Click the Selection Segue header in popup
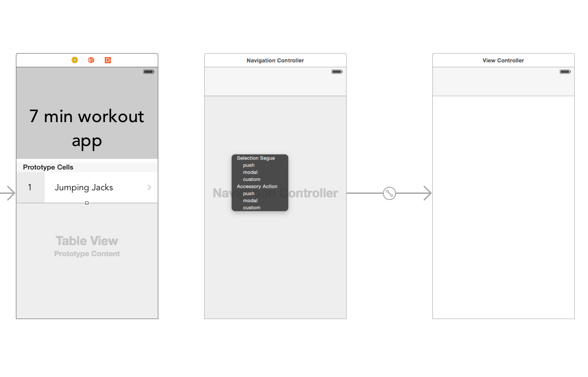 coord(256,158)
